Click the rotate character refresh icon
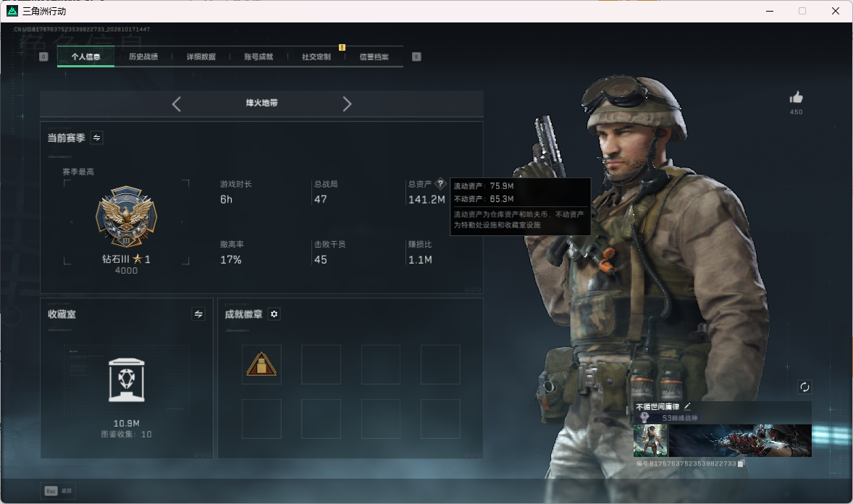 [x=804, y=387]
